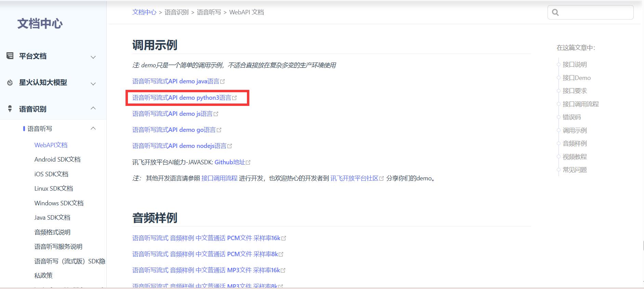Click the external link icon after MP3文件 采样率16k
This screenshot has height=289, width=644.
point(283,270)
